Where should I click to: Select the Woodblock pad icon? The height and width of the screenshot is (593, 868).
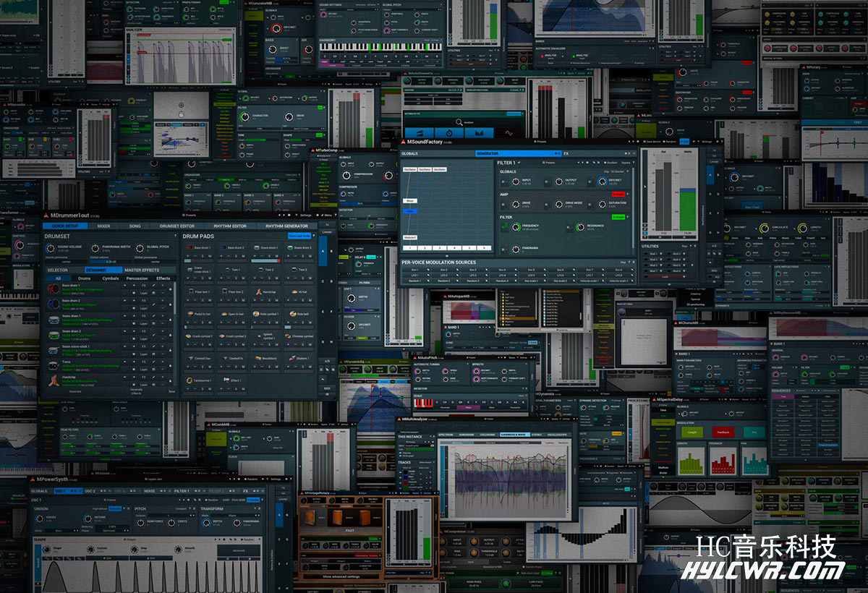pyautogui.click(x=258, y=358)
